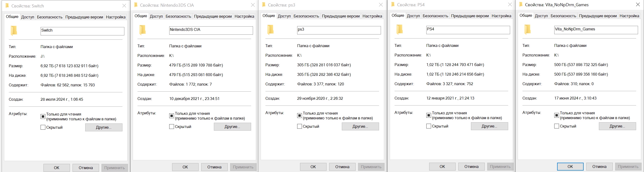Click the folder name field containing 'Switch'
The width and height of the screenshot is (644, 172).
click(x=82, y=31)
